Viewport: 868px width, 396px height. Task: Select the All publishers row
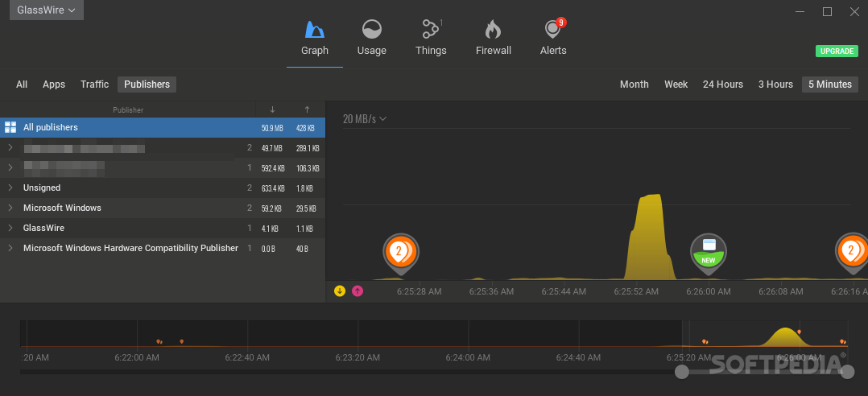pyautogui.click(x=162, y=128)
